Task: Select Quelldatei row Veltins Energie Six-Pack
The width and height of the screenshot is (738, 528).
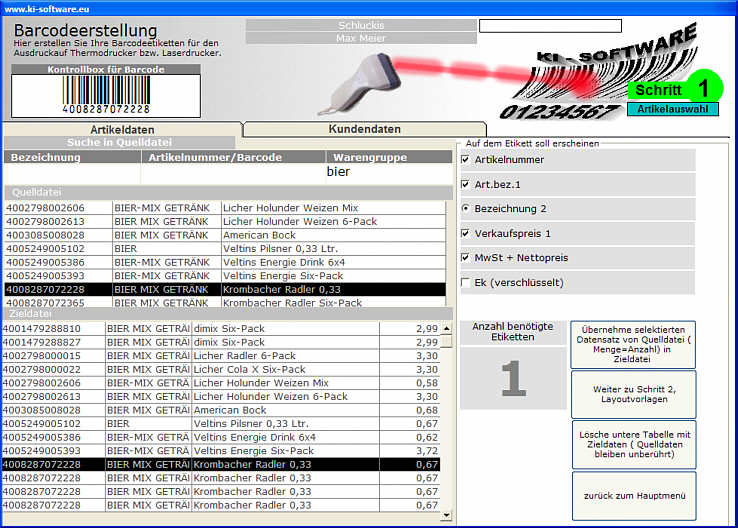Action: point(225,276)
